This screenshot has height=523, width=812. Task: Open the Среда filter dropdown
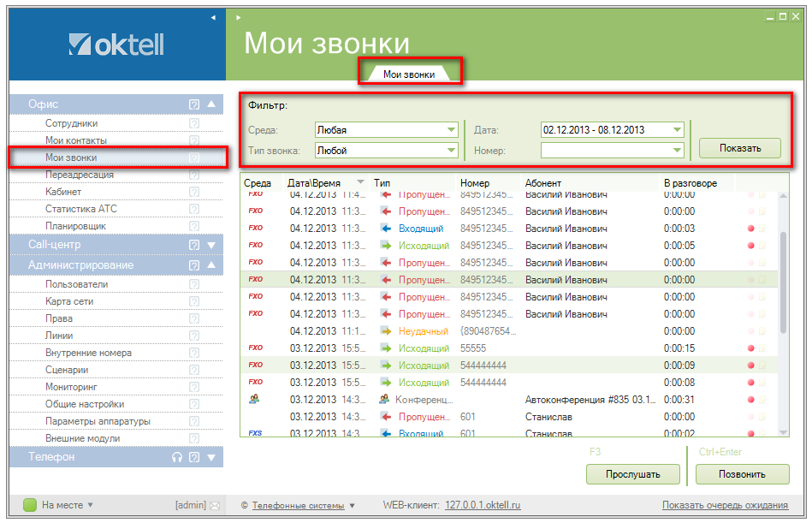click(x=451, y=130)
